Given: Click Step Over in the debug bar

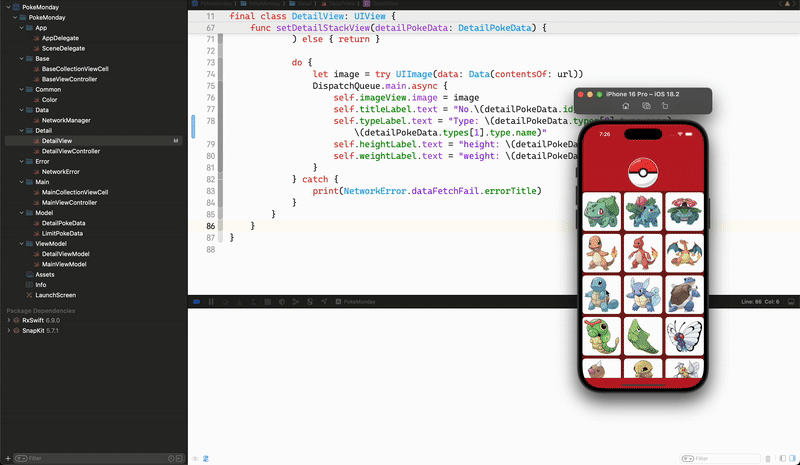Looking at the screenshot, I should [x=225, y=302].
